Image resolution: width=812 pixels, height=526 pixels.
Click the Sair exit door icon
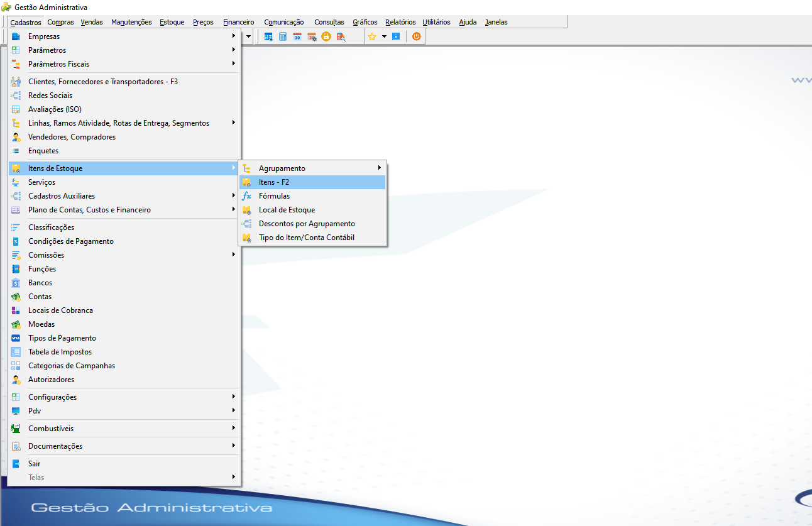click(16, 464)
